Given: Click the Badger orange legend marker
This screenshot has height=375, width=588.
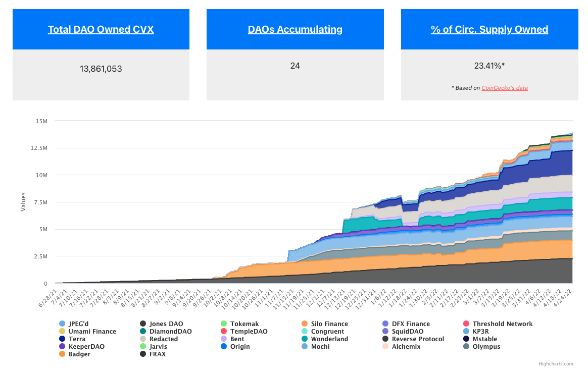Looking at the screenshot, I should pyautogui.click(x=62, y=354).
